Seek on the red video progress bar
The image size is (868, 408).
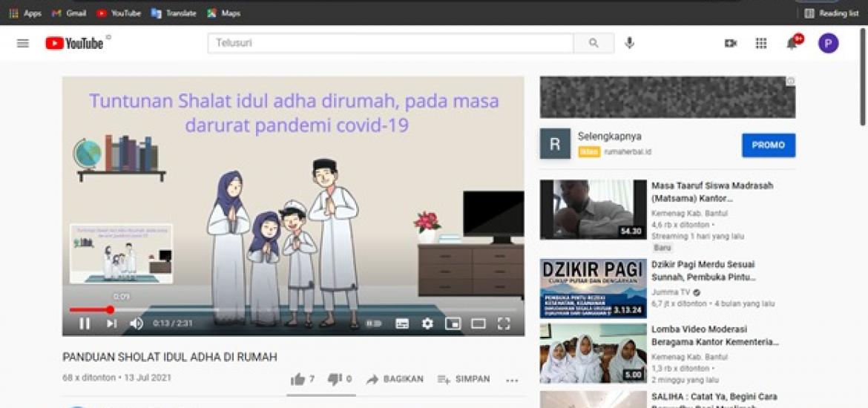click(292, 310)
